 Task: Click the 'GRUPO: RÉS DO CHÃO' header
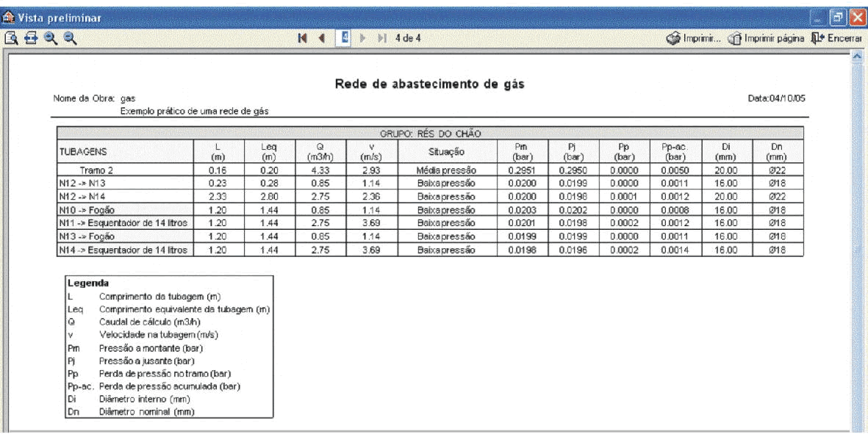pyautogui.click(x=430, y=134)
